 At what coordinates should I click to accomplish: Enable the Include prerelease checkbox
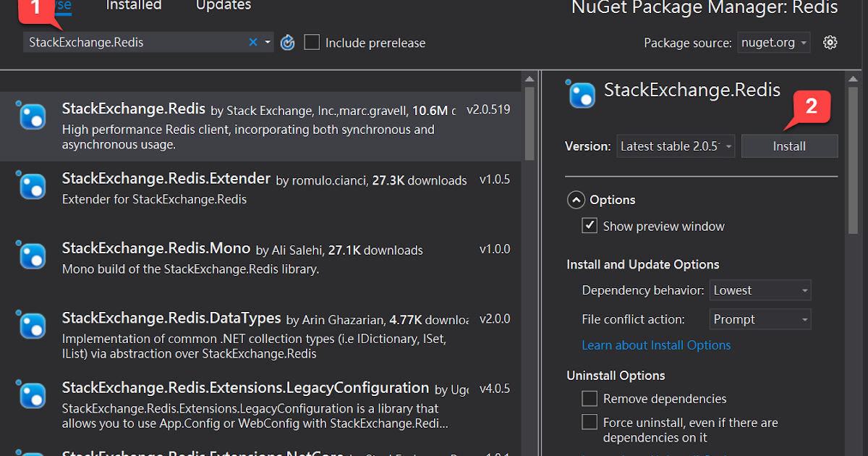click(311, 42)
